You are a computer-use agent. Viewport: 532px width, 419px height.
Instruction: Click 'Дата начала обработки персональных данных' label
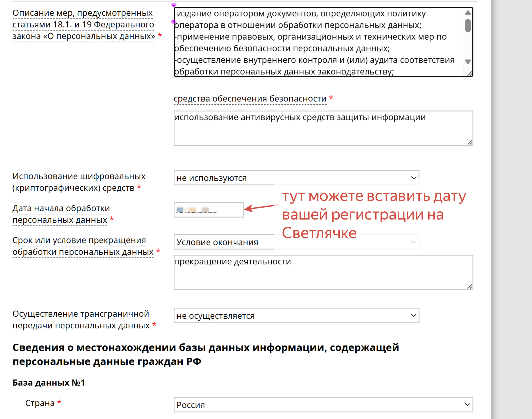point(61,214)
